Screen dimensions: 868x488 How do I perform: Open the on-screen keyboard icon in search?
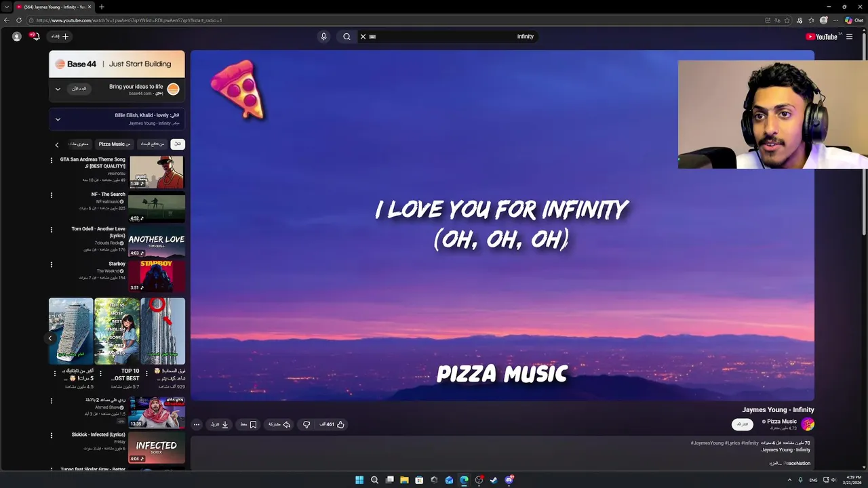[372, 37]
